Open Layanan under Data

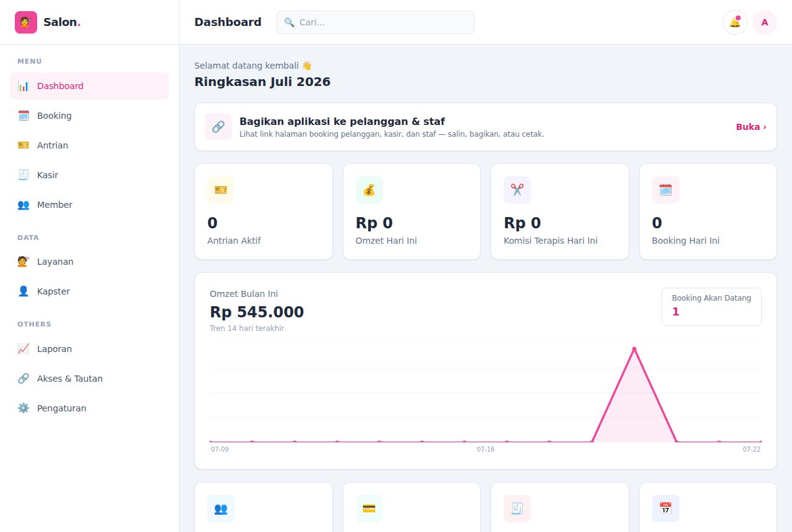[89, 262]
